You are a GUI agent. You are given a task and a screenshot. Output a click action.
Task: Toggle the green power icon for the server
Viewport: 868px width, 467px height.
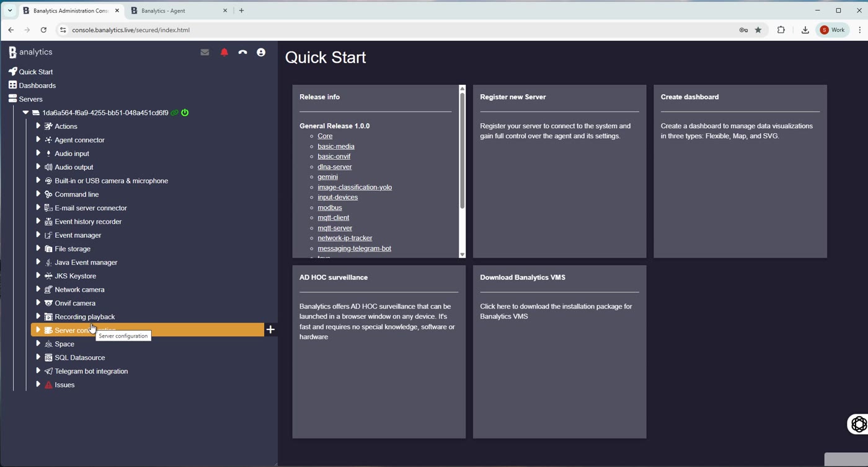185,113
